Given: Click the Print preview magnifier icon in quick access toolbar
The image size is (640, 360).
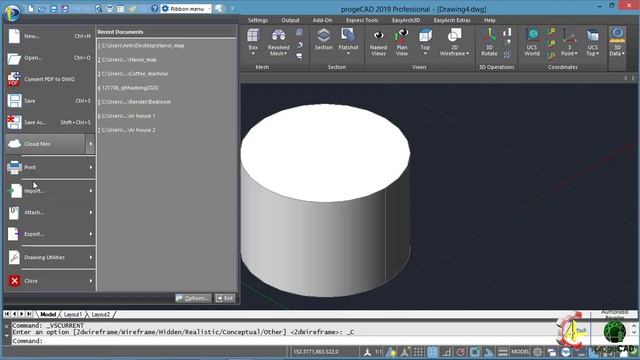Looking at the screenshot, I should (99, 8).
